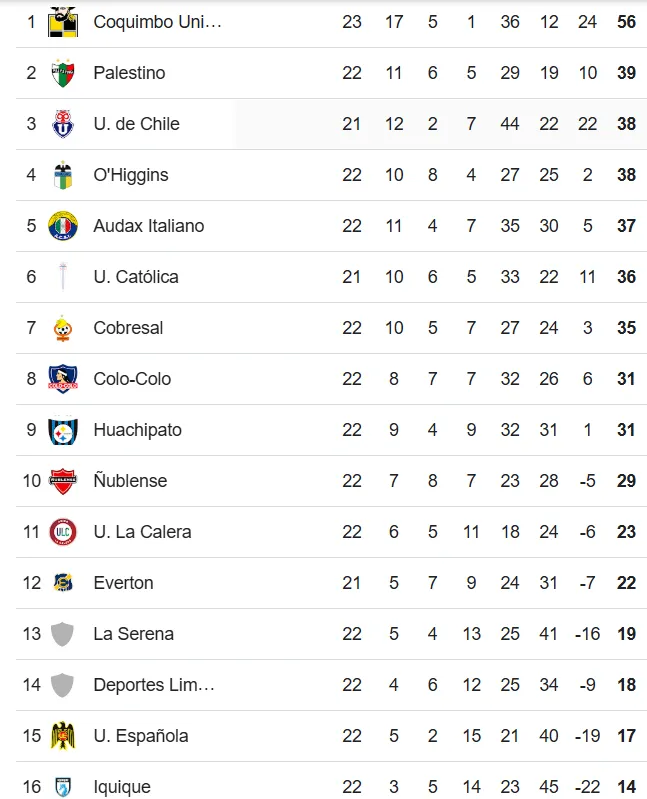
Task: Click the U. de Chile crest icon
Action: [x=63, y=124]
